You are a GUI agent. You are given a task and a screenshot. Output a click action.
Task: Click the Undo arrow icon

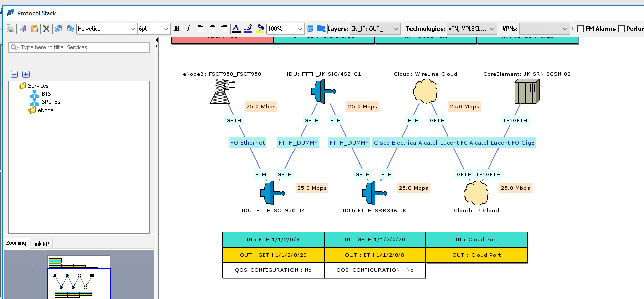[x=58, y=29]
